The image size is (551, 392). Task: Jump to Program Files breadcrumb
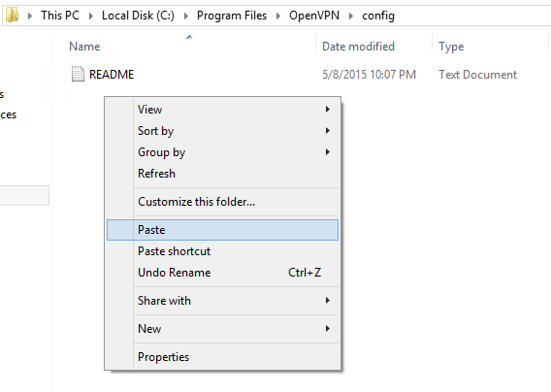pos(232,16)
